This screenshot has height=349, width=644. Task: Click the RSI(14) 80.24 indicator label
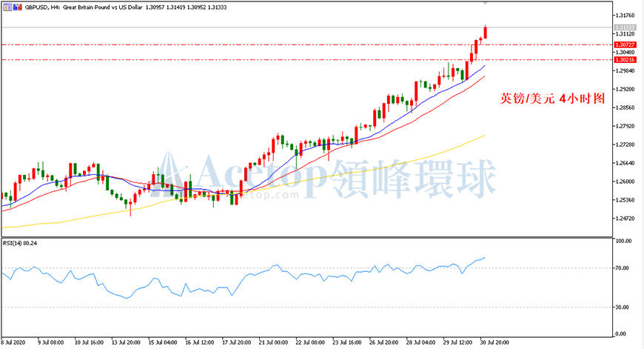(20, 243)
